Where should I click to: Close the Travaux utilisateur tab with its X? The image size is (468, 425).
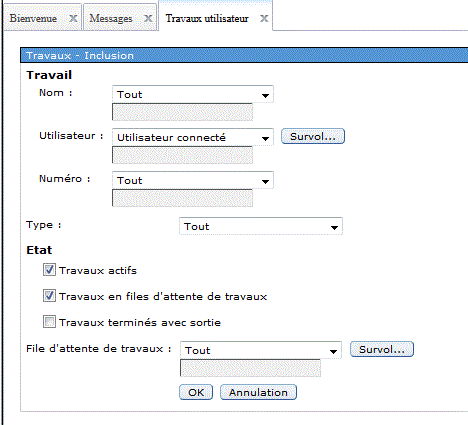[x=264, y=18]
